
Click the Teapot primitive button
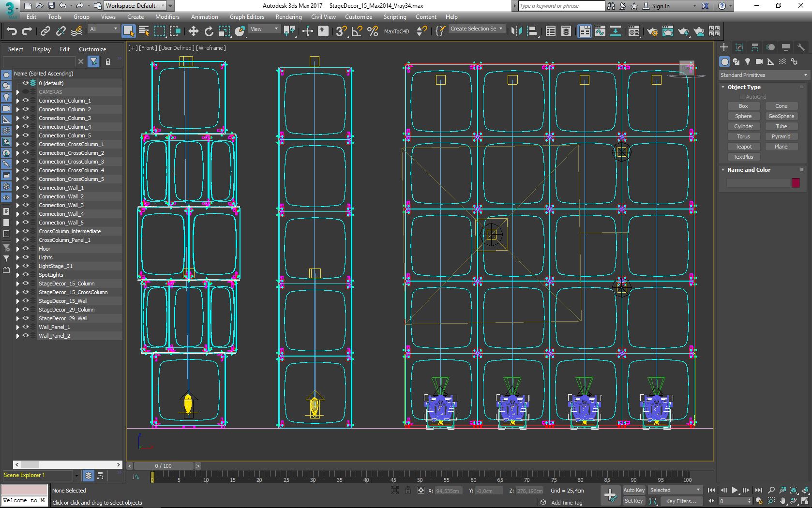click(743, 147)
